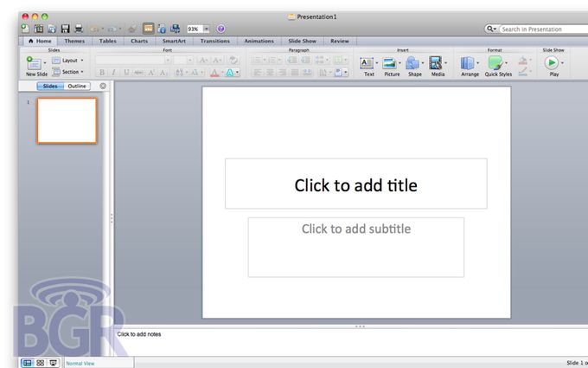Screen dimensions: 588x368
Task: Click the shape Fill paint bucket icon
Action: (x=523, y=60)
